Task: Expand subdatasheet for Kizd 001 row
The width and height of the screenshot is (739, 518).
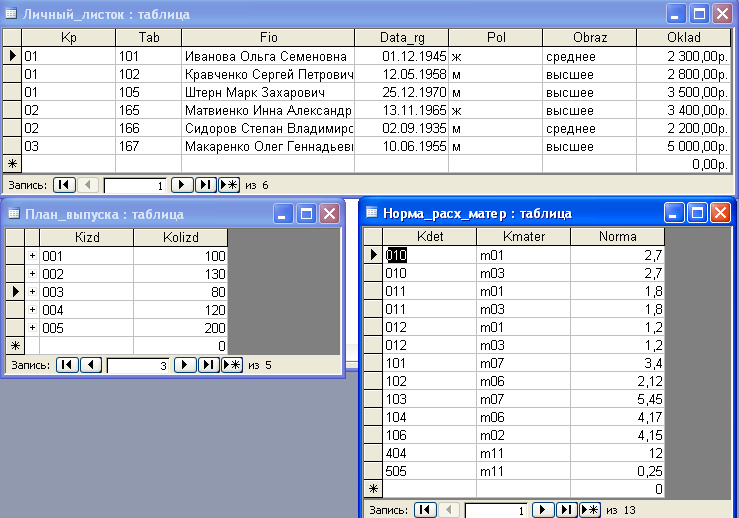Action: pos(32,255)
